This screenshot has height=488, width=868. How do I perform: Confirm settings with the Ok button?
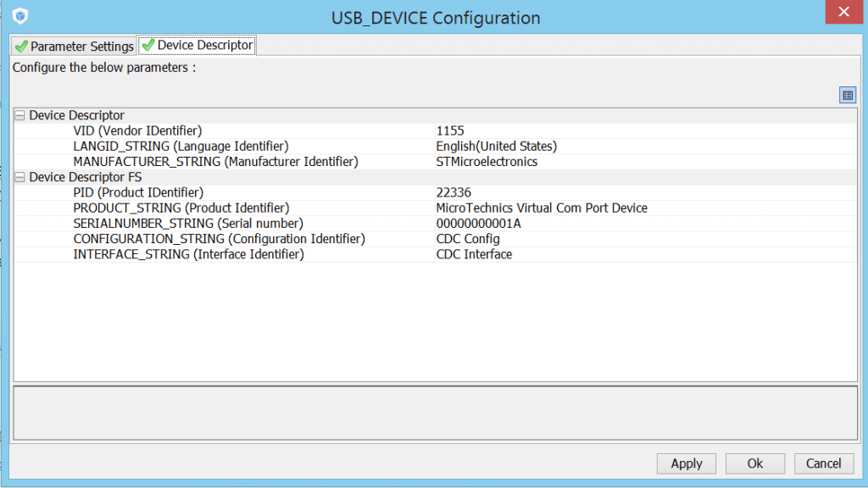point(754,463)
